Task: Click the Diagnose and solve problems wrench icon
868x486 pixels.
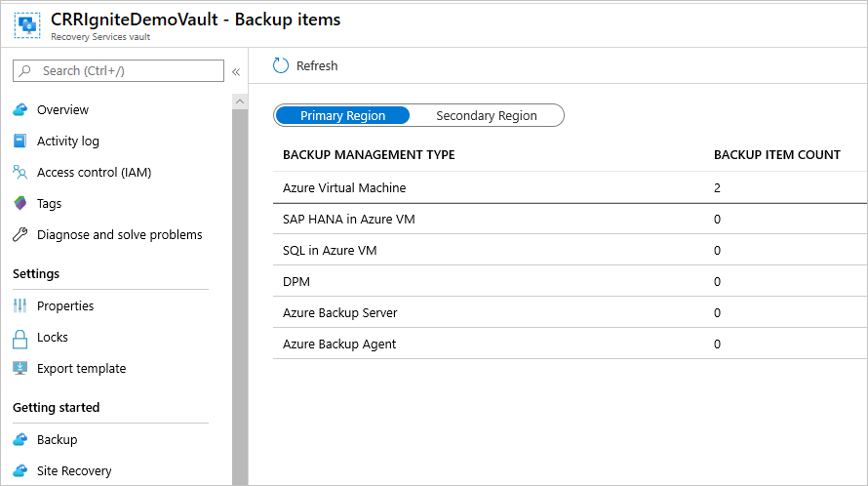Action: tap(20, 235)
